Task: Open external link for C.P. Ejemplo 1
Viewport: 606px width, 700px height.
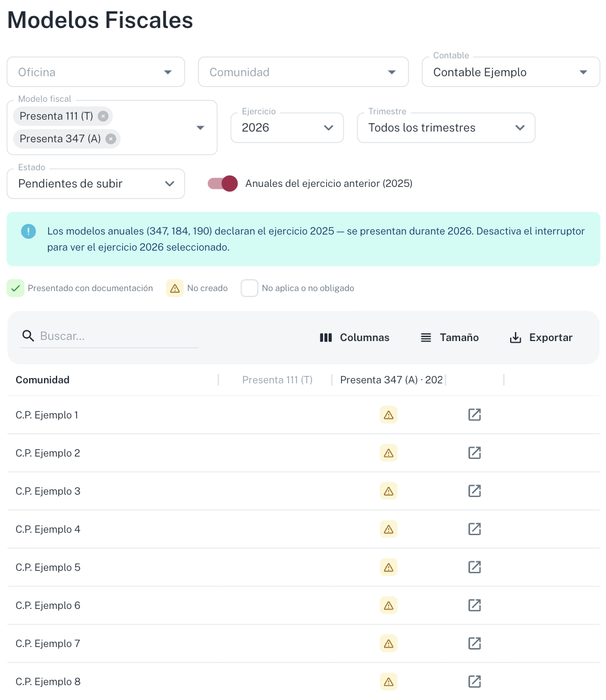Action: (x=474, y=415)
